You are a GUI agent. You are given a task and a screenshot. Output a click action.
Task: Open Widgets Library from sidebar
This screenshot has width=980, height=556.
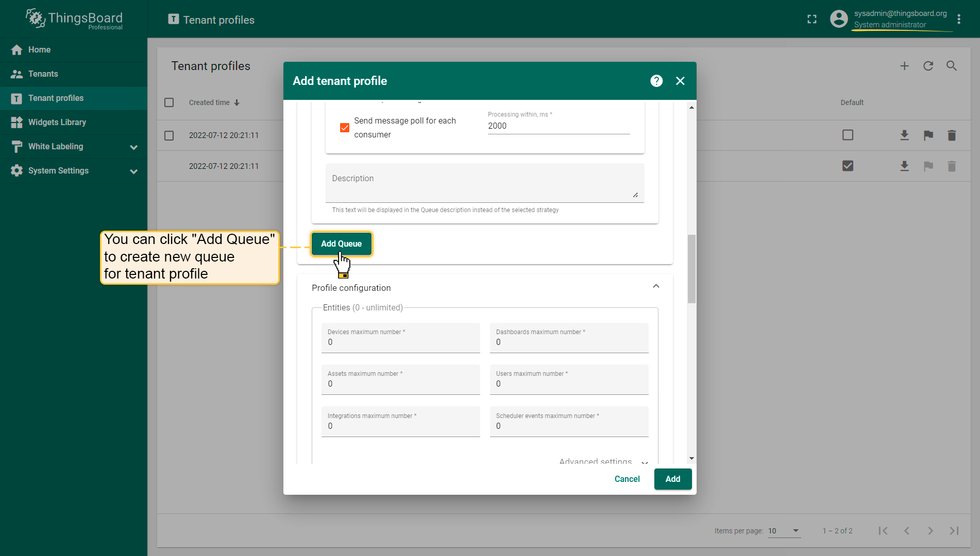(57, 122)
